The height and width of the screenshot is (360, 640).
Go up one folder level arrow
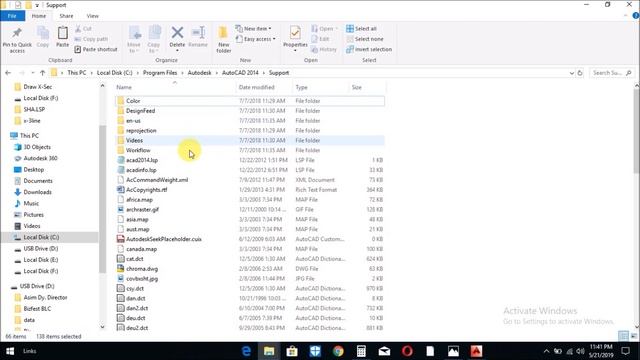(42, 73)
